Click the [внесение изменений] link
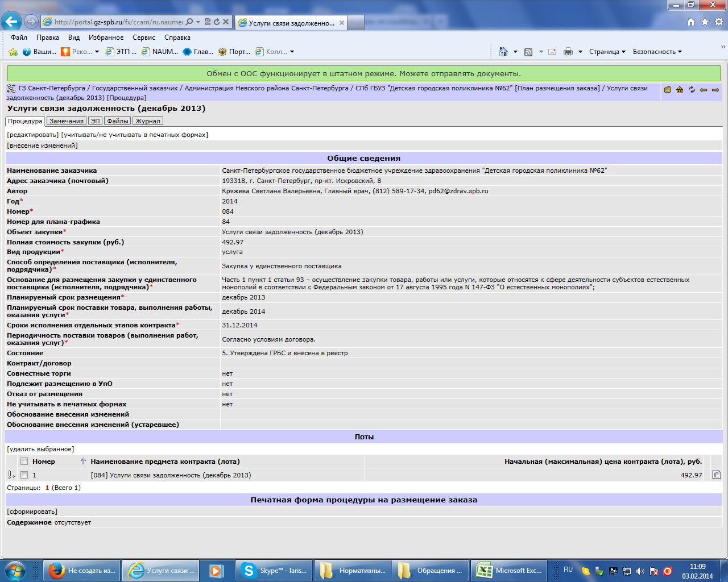The height and width of the screenshot is (582, 728). (43, 145)
